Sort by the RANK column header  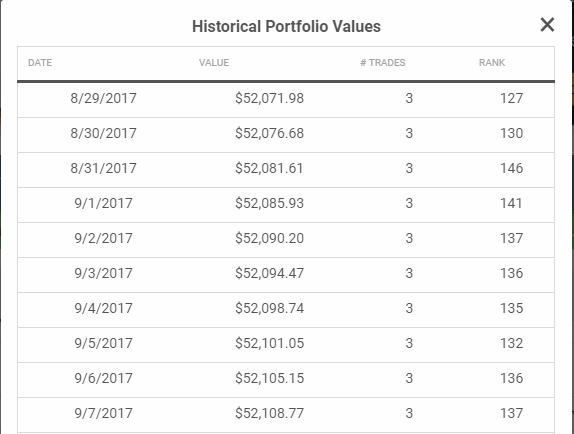(492, 63)
